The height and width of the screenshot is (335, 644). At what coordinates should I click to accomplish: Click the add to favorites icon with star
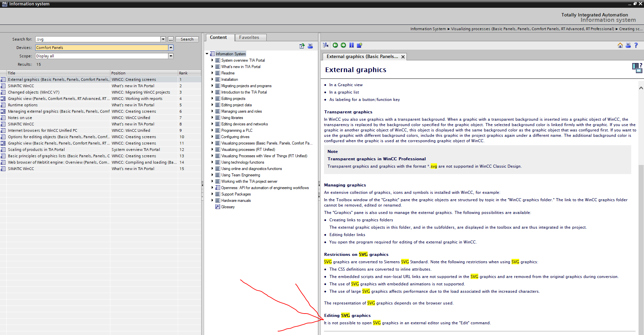360,45
